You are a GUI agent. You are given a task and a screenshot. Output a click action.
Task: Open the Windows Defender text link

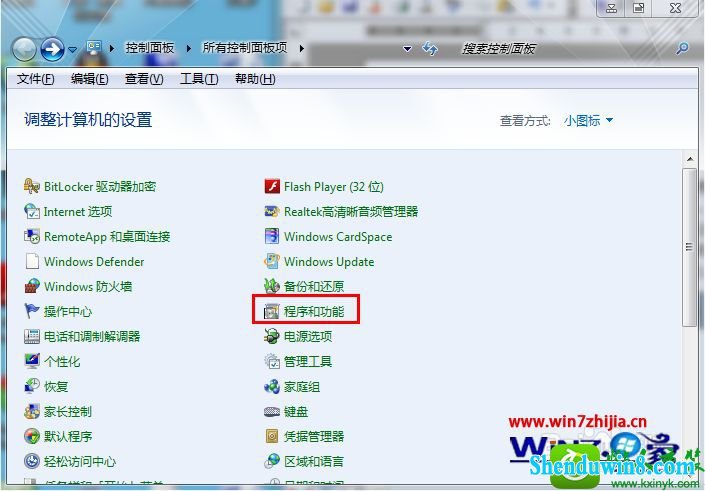click(94, 262)
